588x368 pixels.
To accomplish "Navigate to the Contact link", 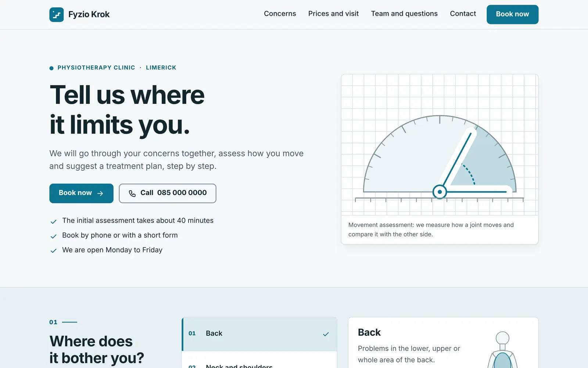I will click(463, 14).
